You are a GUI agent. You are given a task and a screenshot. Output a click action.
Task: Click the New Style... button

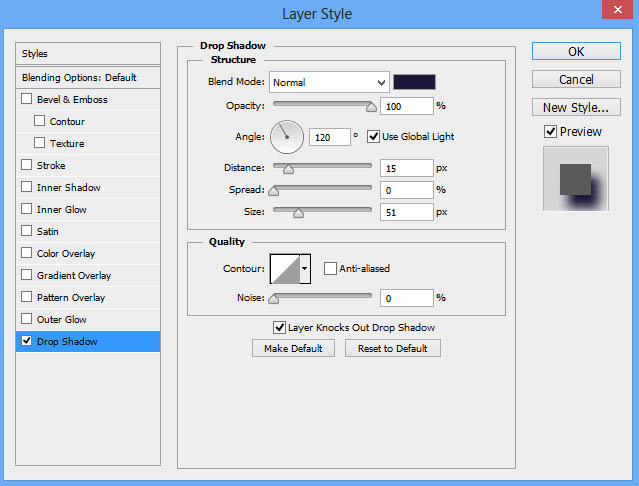click(x=576, y=108)
